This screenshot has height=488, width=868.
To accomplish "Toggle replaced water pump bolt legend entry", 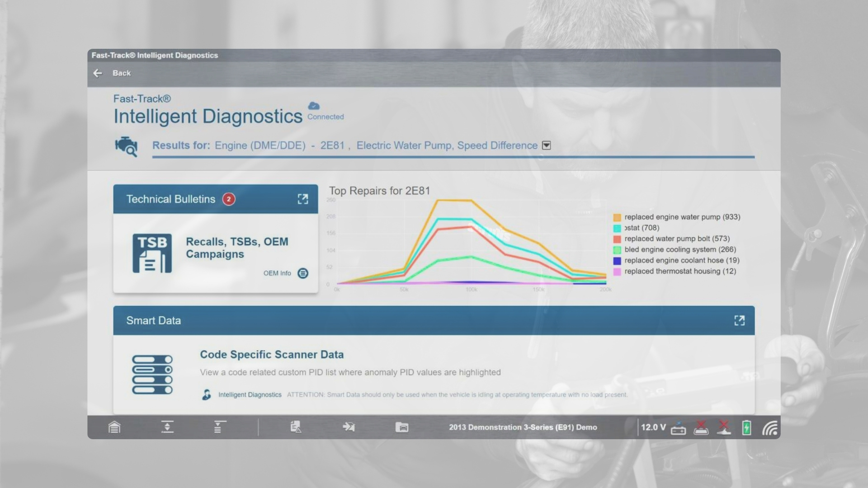I will click(x=671, y=239).
